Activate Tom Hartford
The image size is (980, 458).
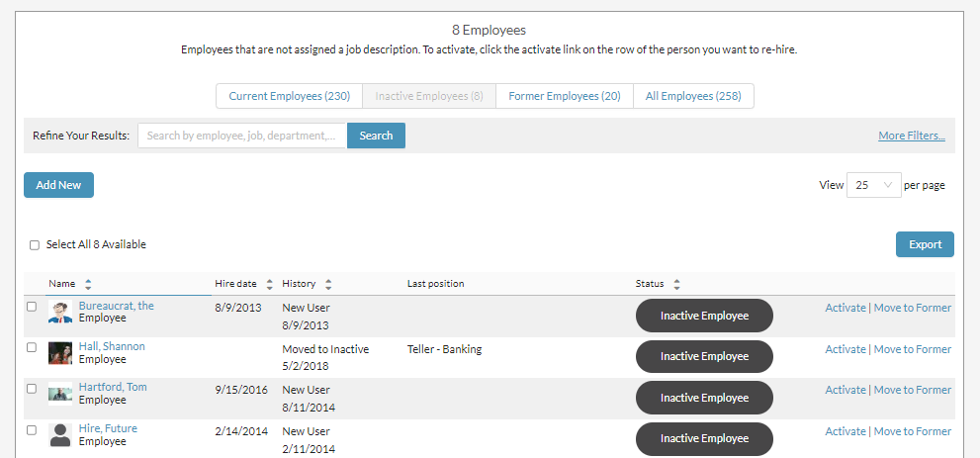846,390
